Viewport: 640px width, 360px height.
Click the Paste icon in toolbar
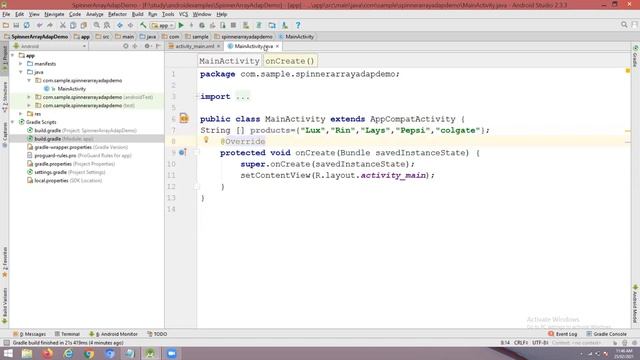[84, 25]
